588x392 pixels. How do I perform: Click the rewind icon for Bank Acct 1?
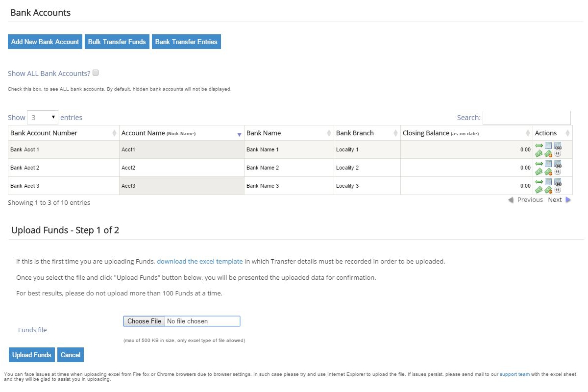point(558,152)
